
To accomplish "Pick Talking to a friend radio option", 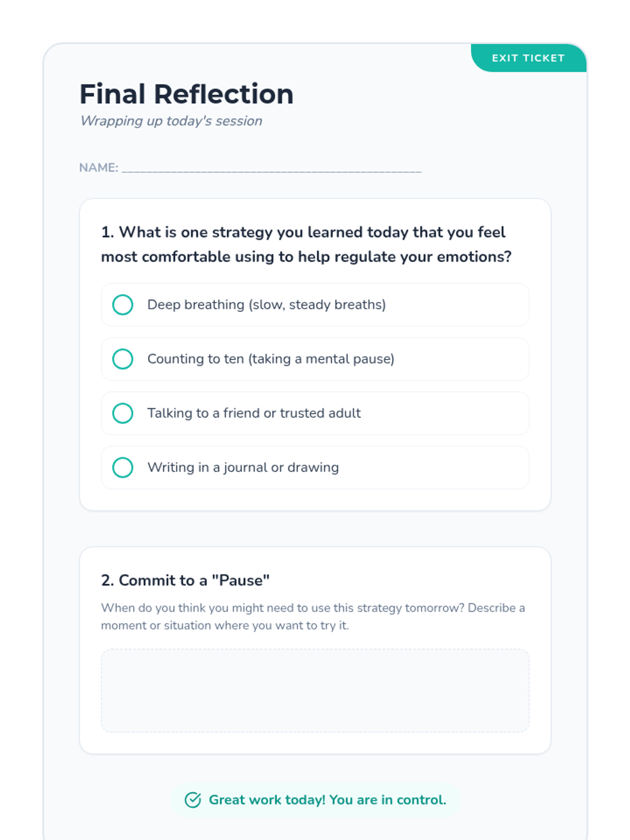I will point(122,413).
